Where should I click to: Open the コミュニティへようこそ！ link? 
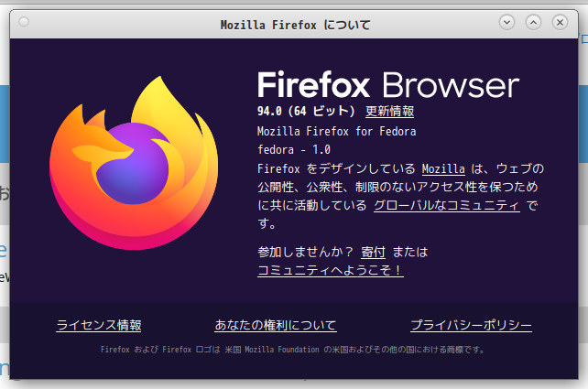tap(331, 270)
